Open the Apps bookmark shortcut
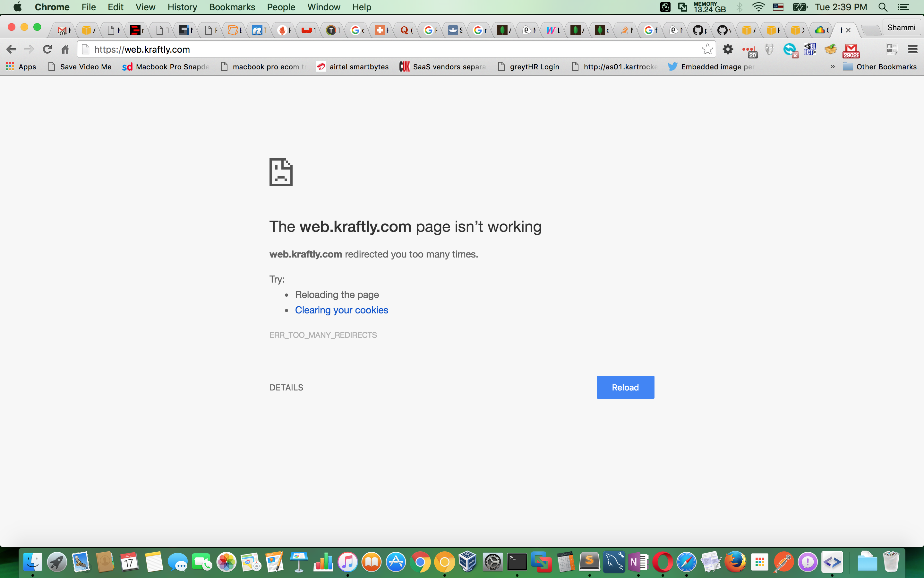This screenshot has height=578, width=924. click(x=21, y=66)
